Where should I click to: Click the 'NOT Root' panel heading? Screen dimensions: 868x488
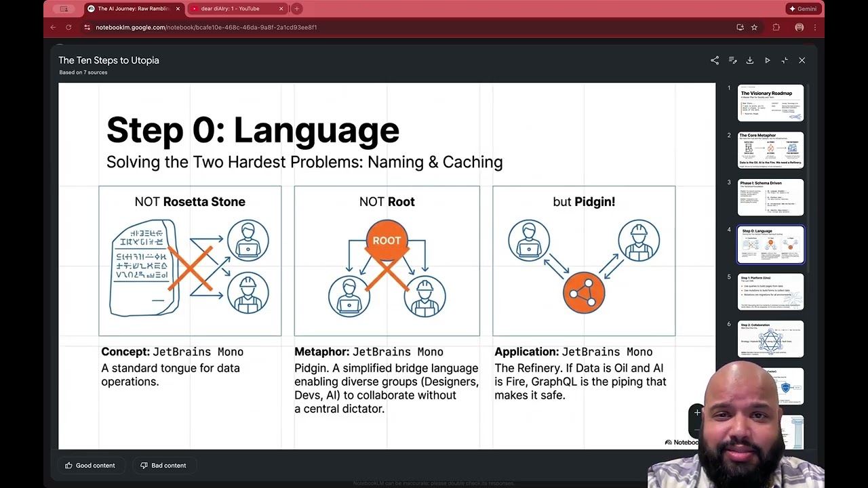tap(387, 201)
